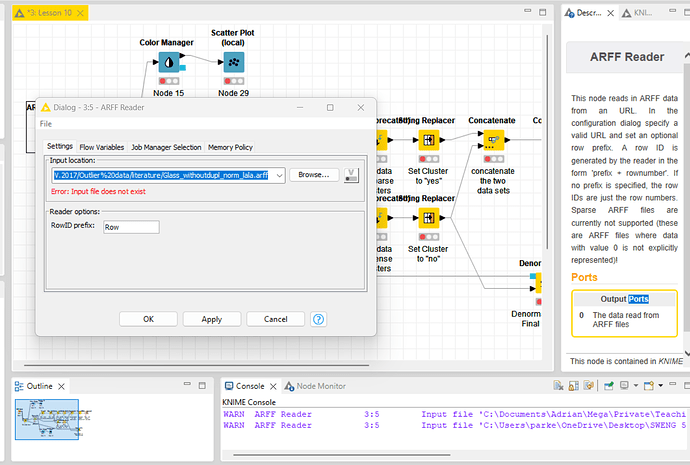The height and width of the screenshot is (465, 690).
Task: Click the Scatter Plot (local) node icon
Action: [x=234, y=62]
